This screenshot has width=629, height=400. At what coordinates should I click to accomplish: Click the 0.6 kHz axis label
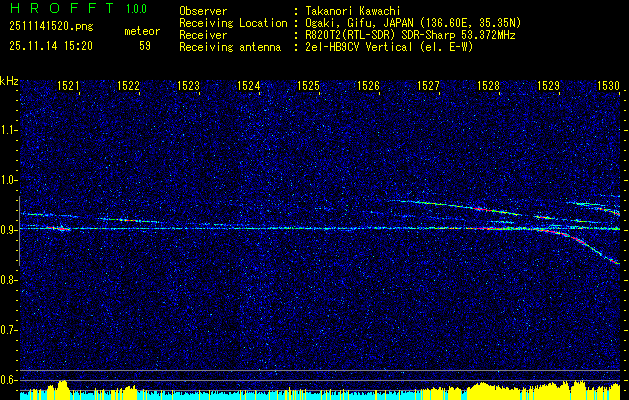tap(9, 380)
